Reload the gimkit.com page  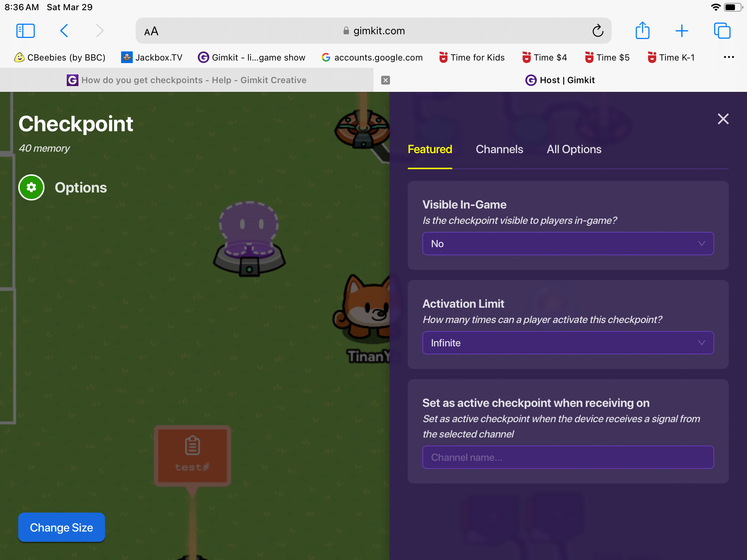coord(598,31)
